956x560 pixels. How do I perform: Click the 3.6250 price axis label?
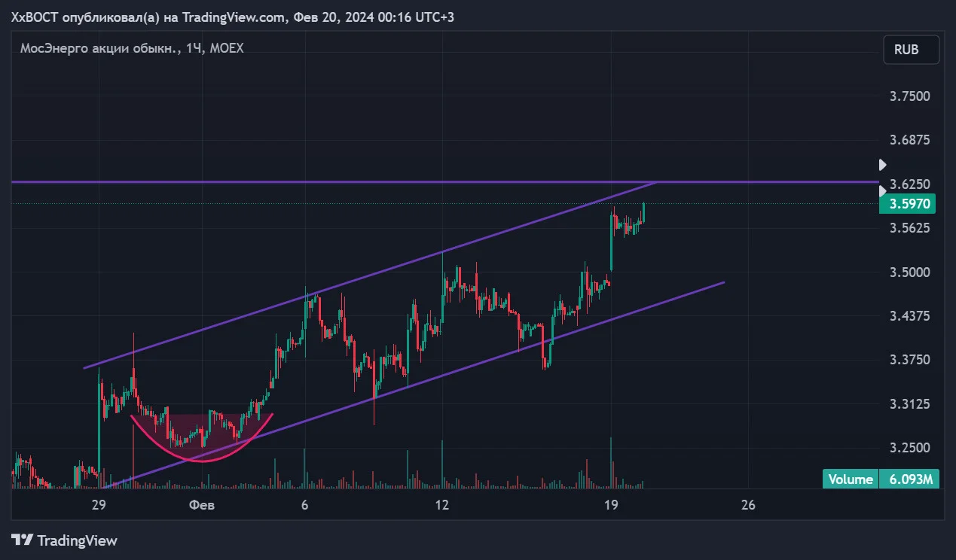909,184
